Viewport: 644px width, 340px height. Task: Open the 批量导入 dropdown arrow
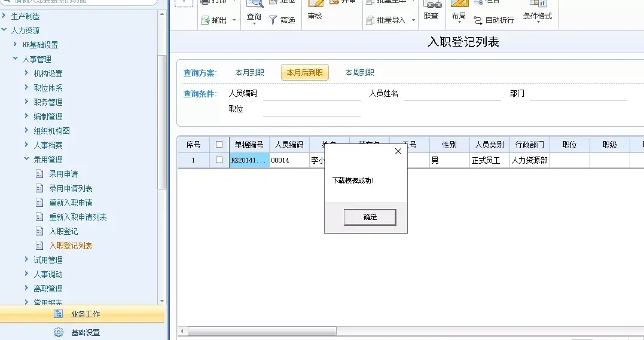(x=413, y=20)
